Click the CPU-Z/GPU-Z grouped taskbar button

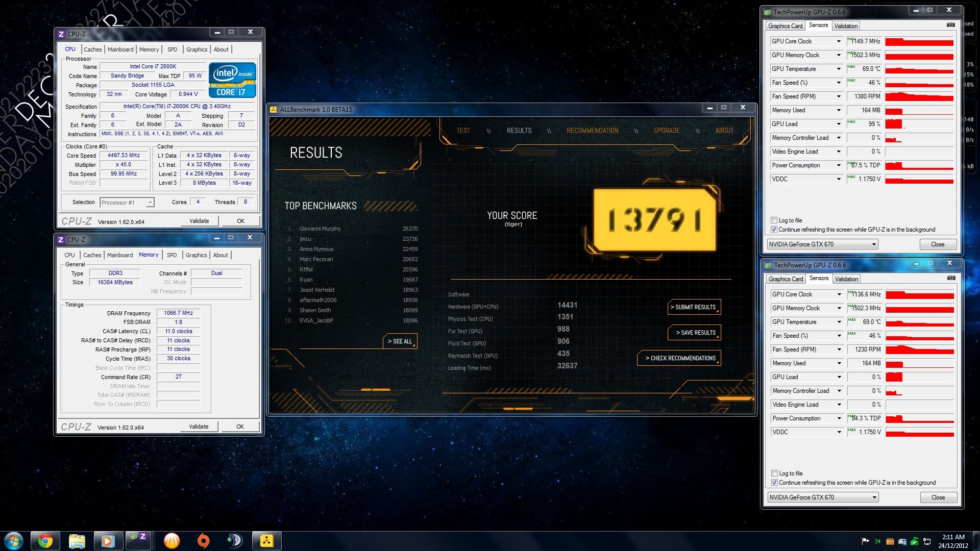(x=139, y=541)
